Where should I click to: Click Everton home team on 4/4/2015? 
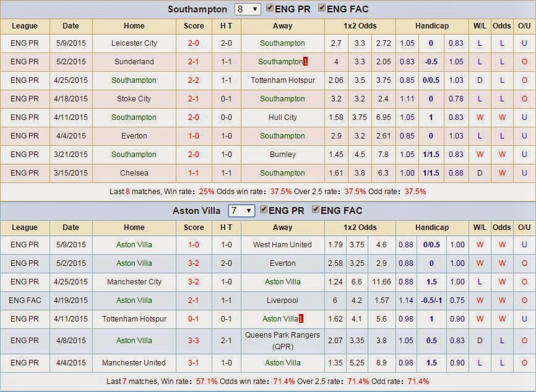click(134, 135)
